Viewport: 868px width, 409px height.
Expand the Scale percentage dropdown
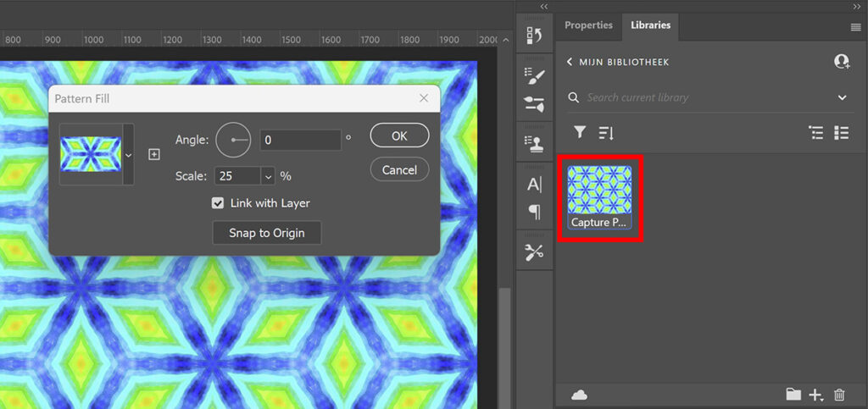pos(269,176)
